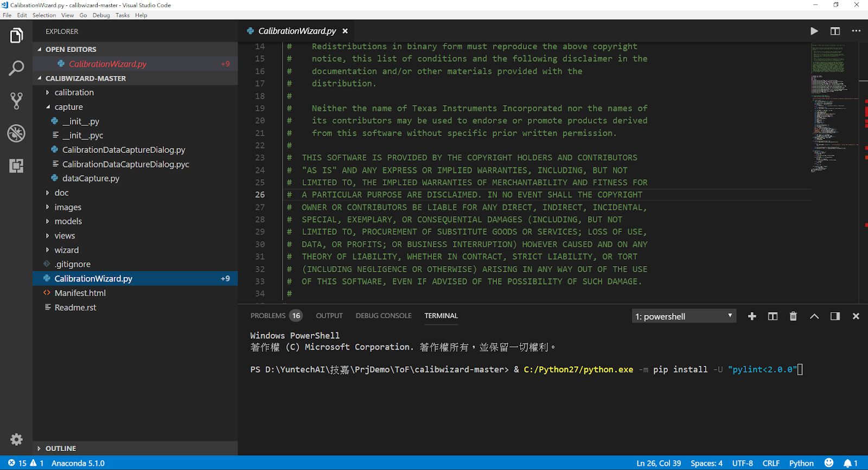Click the Ln 26, Col 39 indicator
Screen dimensions: 868x470
point(659,463)
